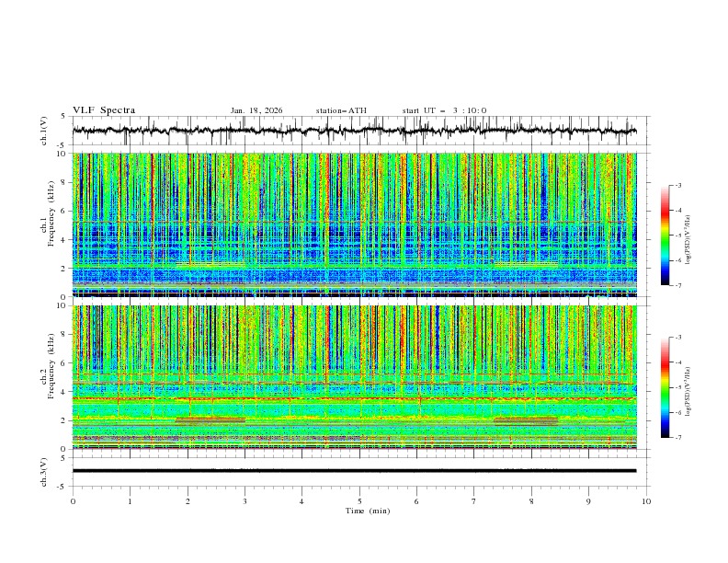Click the ch.1 color scale bar

coord(665,236)
